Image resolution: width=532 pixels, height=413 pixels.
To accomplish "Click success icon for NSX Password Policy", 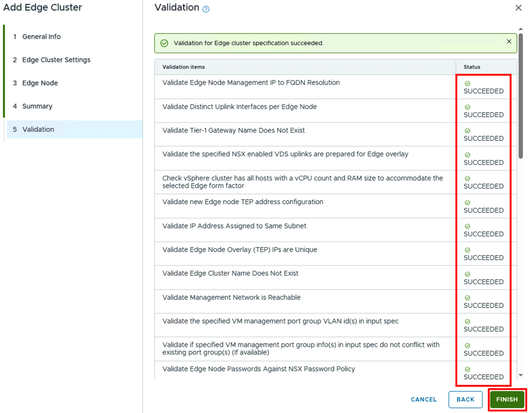I will point(467,369).
